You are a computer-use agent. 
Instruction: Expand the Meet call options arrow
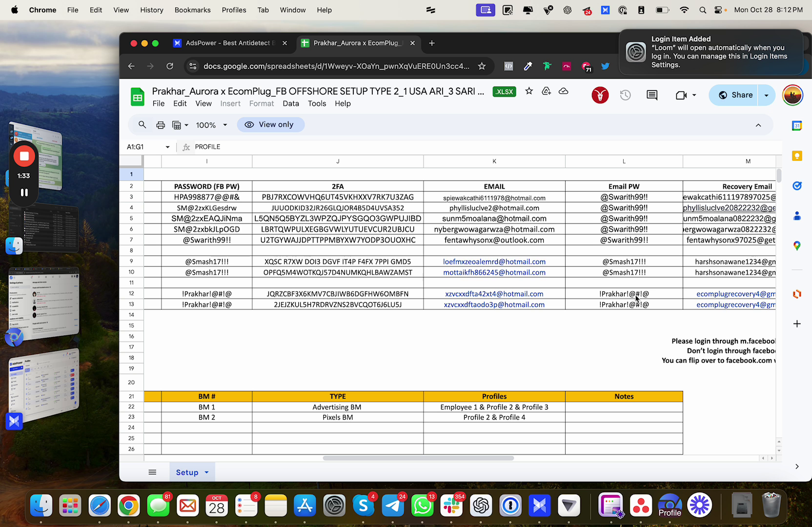(x=694, y=95)
